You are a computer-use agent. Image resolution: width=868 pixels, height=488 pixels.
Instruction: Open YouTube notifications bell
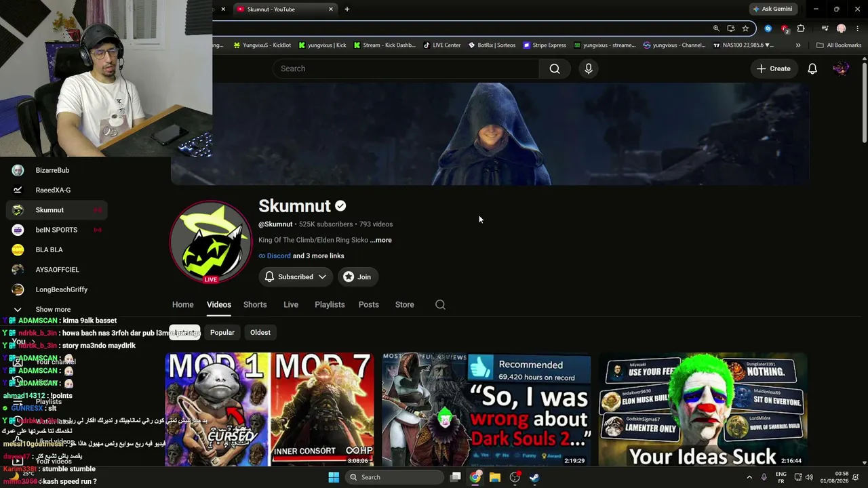(x=812, y=68)
